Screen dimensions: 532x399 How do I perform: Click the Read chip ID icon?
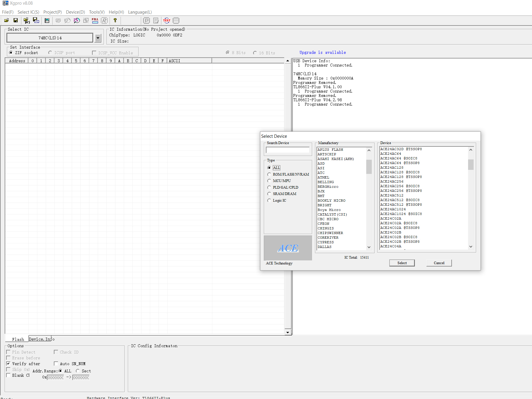tap(58, 21)
